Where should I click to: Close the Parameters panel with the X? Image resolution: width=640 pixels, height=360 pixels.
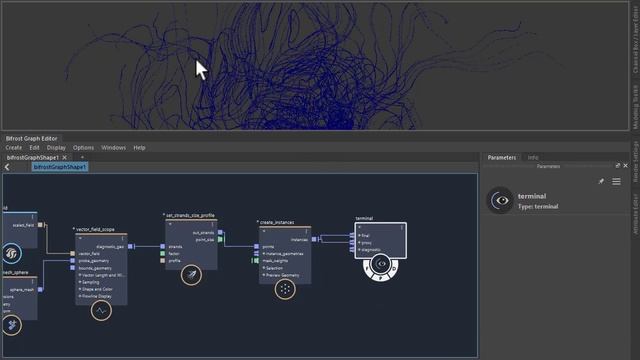(625, 165)
